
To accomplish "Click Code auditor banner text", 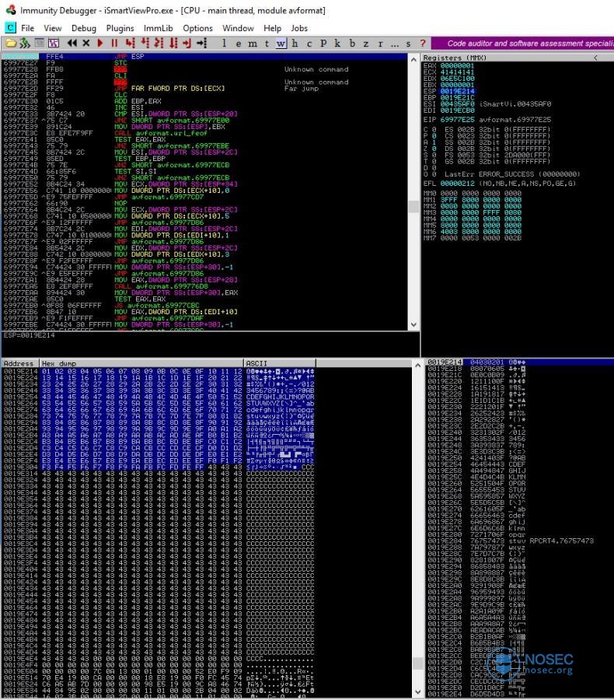I will click(x=530, y=44).
